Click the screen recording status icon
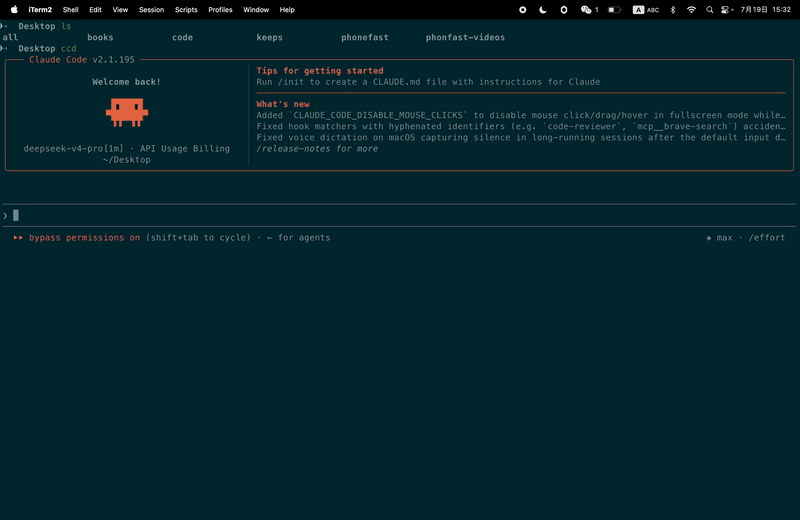This screenshot has width=800, height=520. [x=522, y=10]
